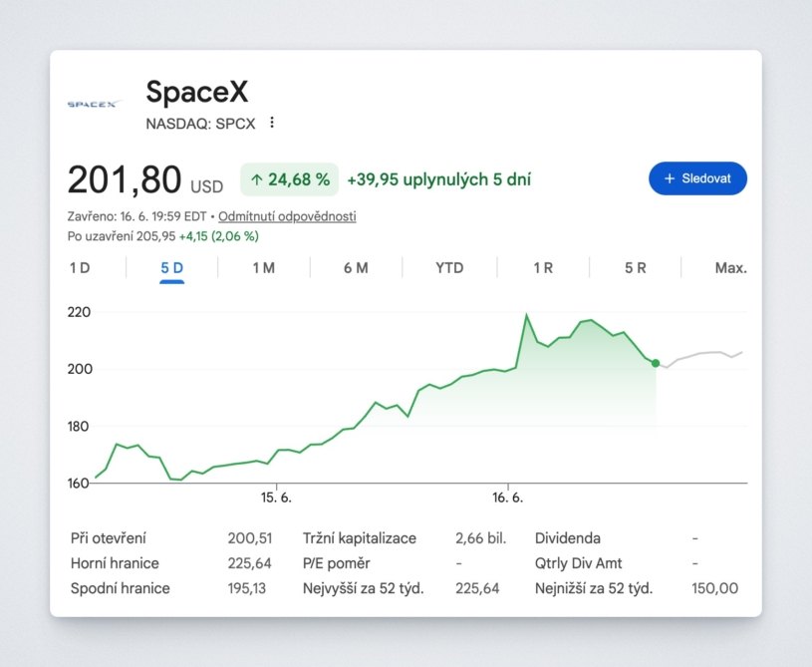Switch chart to the 1 D range
The image size is (812, 667).
coord(80,268)
